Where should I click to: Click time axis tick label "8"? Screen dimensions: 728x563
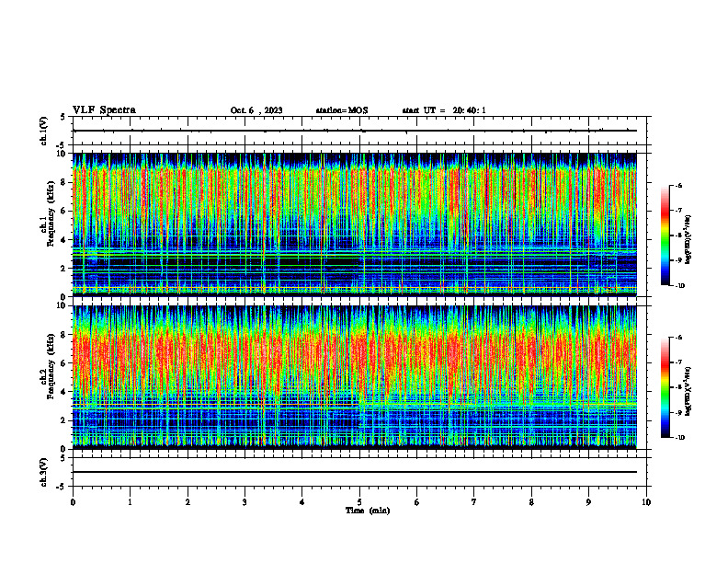pyautogui.click(x=531, y=502)
